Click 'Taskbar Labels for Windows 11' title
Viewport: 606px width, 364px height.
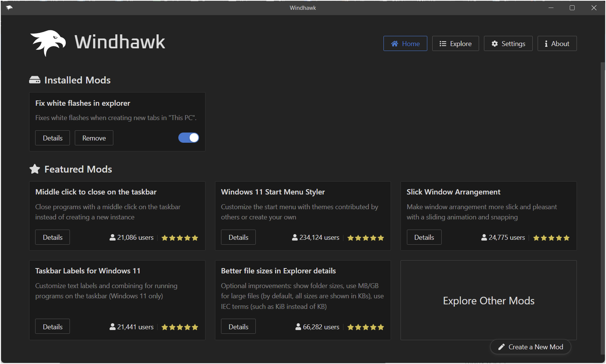(88, 271)
